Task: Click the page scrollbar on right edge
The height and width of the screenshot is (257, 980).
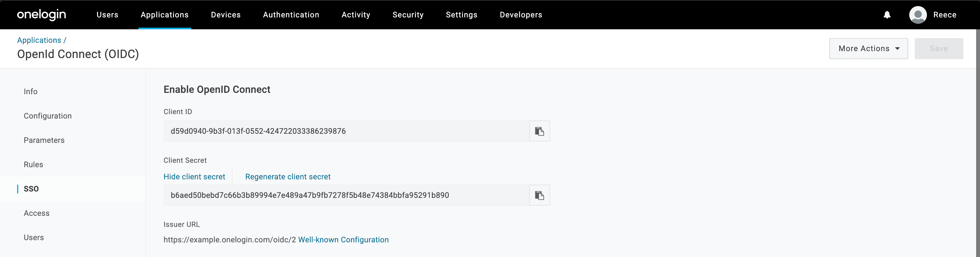Action: pos(978,143)
